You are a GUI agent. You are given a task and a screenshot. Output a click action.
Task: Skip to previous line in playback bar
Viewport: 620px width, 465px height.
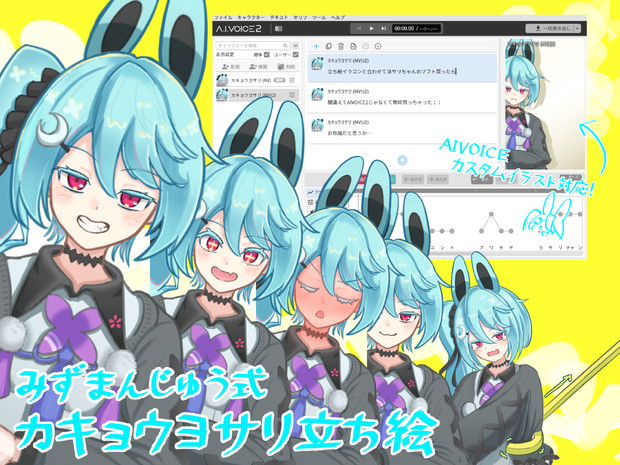(x=359, y=28)
